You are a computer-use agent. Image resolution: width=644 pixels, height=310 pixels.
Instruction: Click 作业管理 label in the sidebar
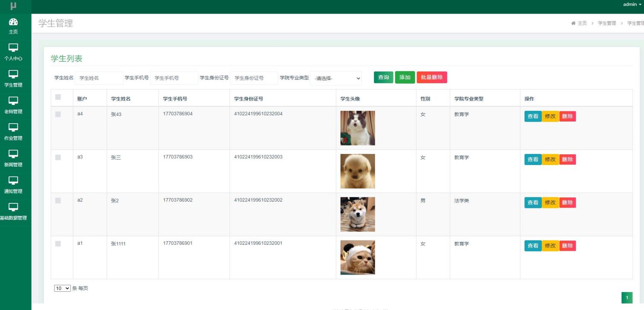click(13, 138)
